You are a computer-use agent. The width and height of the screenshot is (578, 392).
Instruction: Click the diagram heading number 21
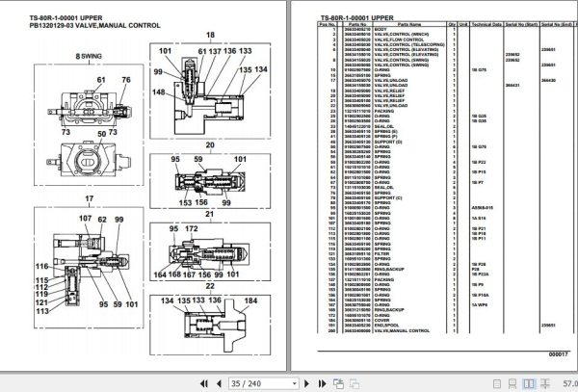click(209, 214)
